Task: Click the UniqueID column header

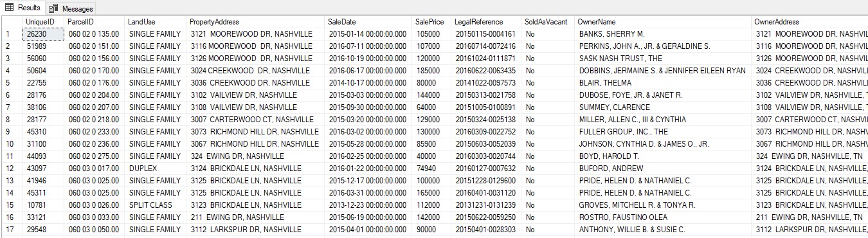Action: (43, 22)
